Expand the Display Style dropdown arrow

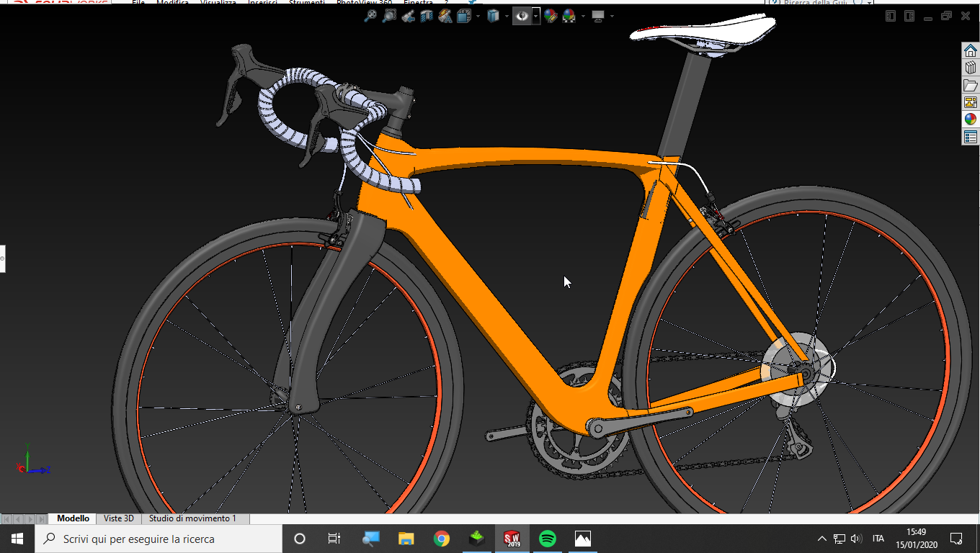tap(507, 16)
